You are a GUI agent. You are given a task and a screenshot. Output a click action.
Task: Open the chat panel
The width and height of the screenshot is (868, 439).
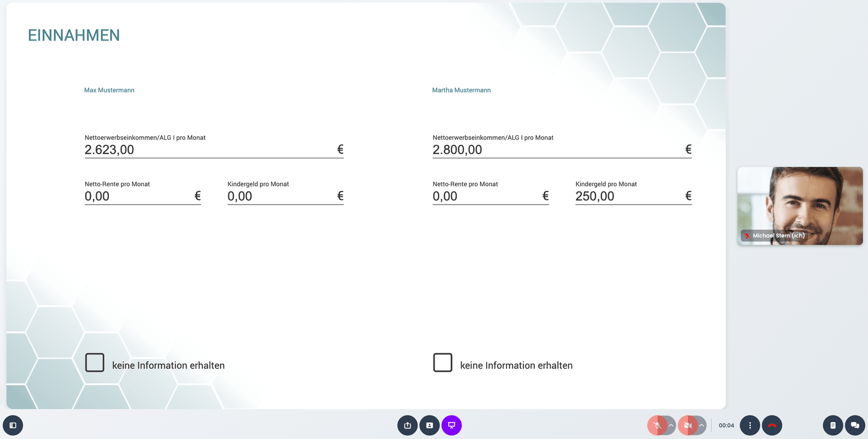(855, 425)
